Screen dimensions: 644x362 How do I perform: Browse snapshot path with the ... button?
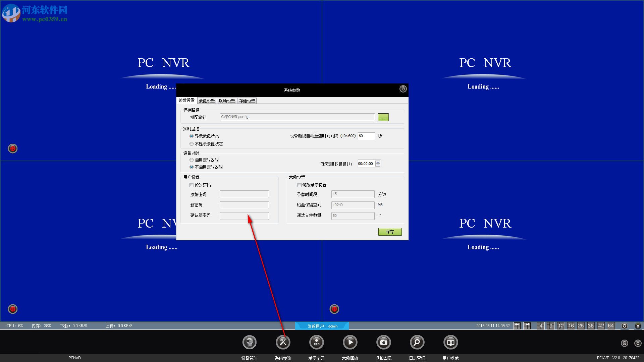(383, 117)
